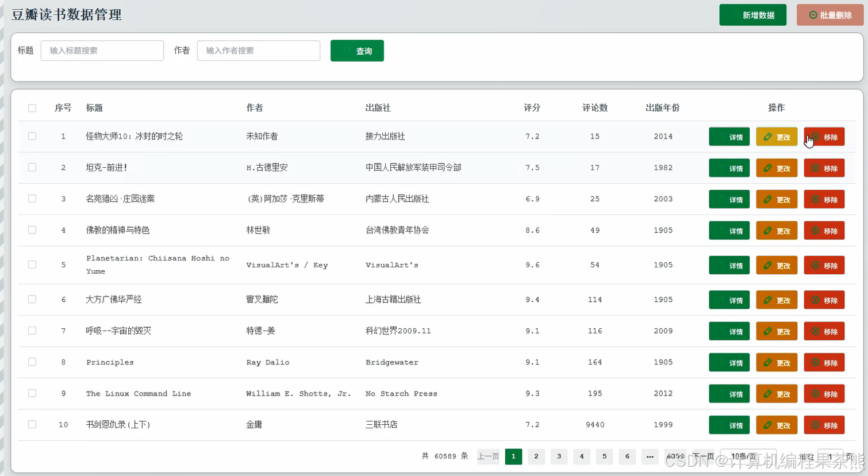Image resolution: width=868 pixels, height=476 pixels.
Task: Delete 书剑恩仇录(上下) via 移除
Action: (x=824, y=425)
